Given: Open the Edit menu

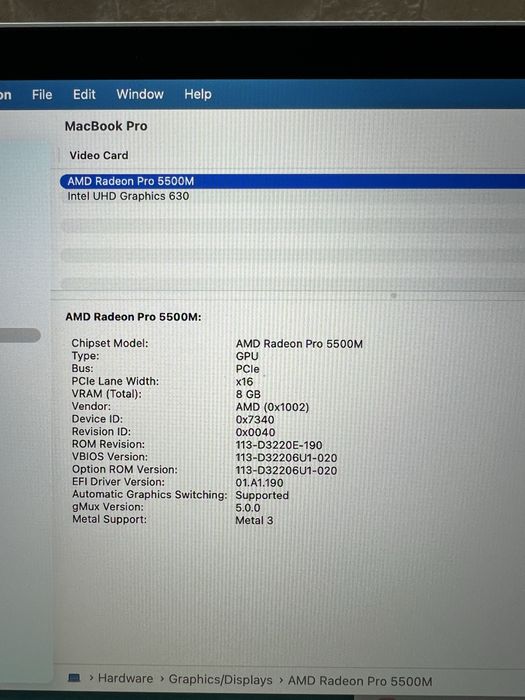Looking at the screenshot, I should click(x=84, y=95).
